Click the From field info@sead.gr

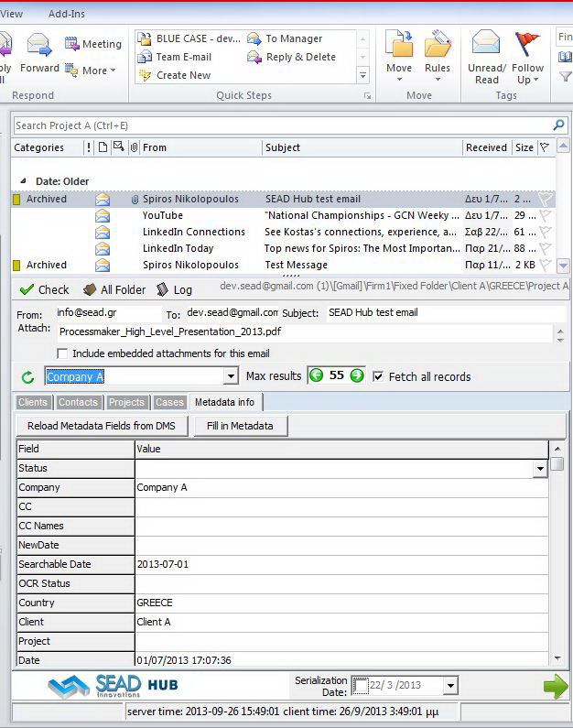click(108, 313)
